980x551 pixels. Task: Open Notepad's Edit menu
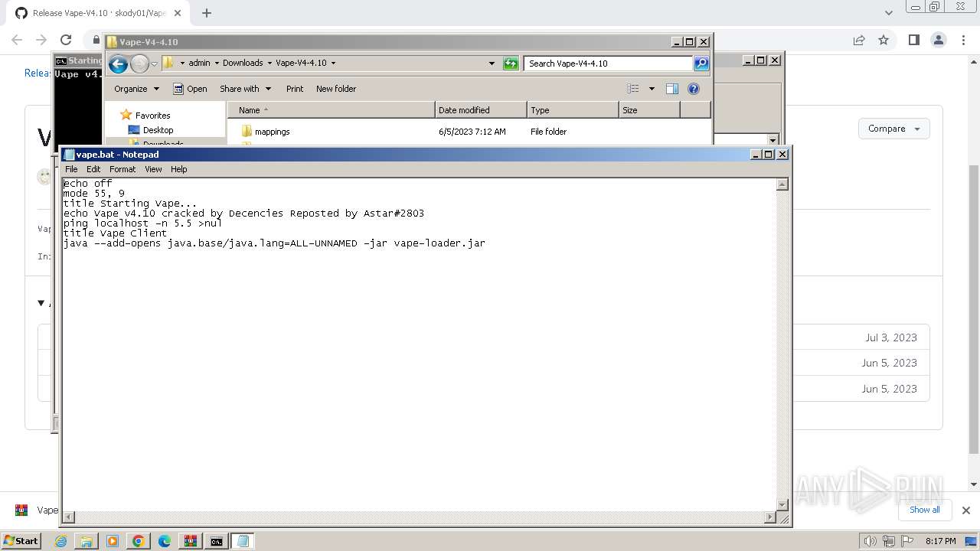[x=93, y=169]
